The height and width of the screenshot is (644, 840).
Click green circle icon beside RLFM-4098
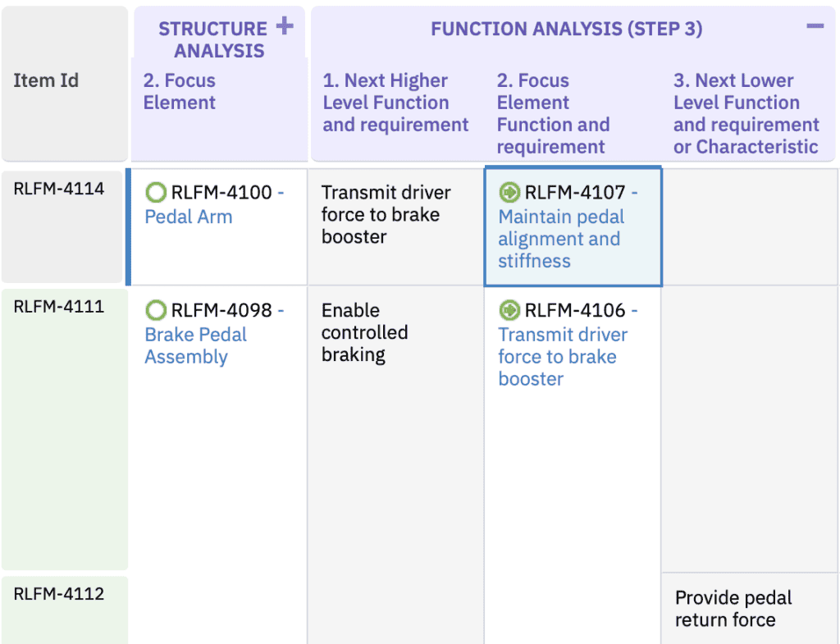pos(156,310)
